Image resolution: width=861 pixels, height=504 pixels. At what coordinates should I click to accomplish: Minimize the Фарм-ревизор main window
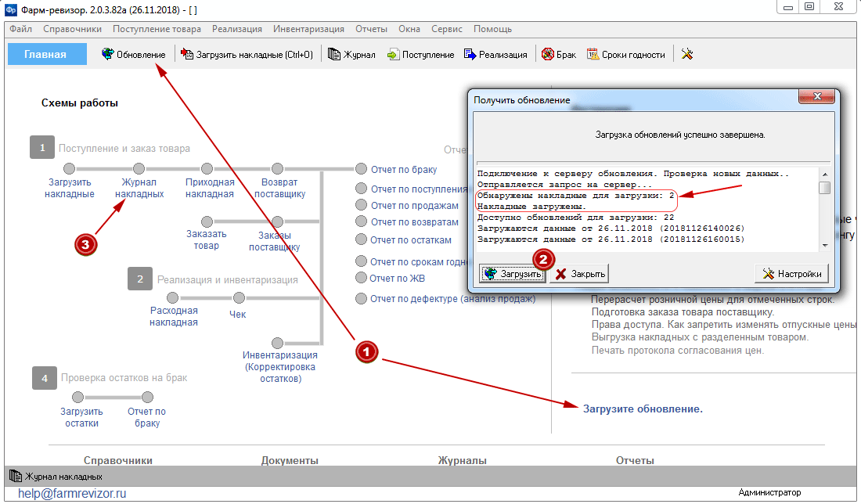(788, 7)
